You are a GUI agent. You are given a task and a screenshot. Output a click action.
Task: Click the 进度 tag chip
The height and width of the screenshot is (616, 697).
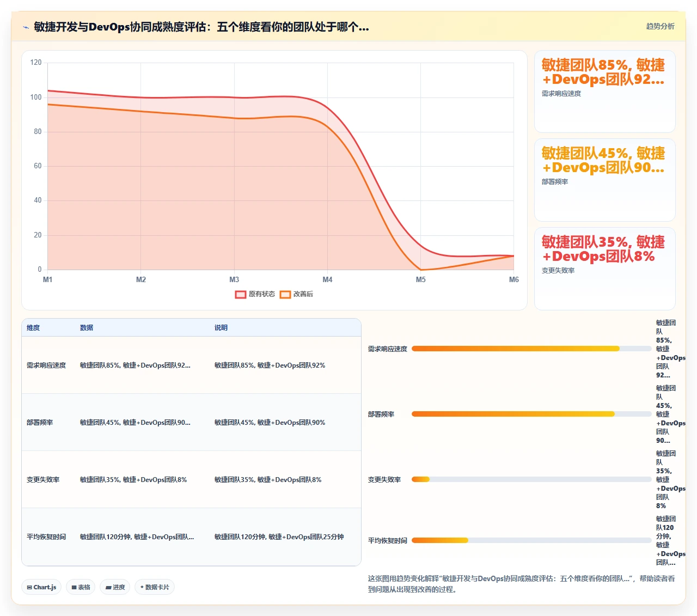pyautogui.click(x=115, y=587)
